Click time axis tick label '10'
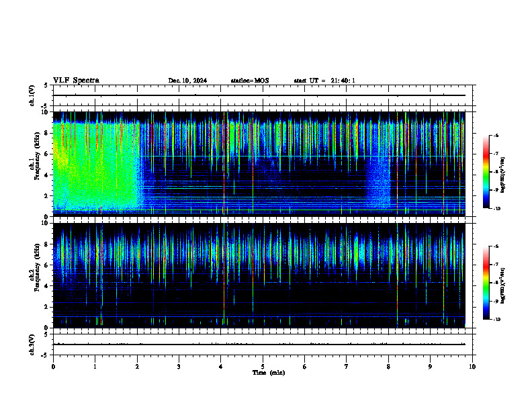This screenshot has width=532, height=411. [472, 367]
